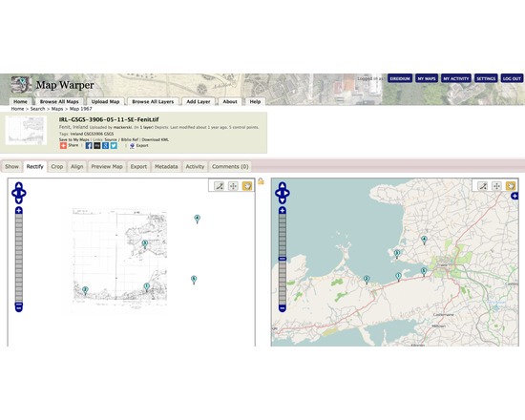The height and width of the screenshot is (420, 525).
Task: Open Help navigation tab
Action: [x=255, y=101]
